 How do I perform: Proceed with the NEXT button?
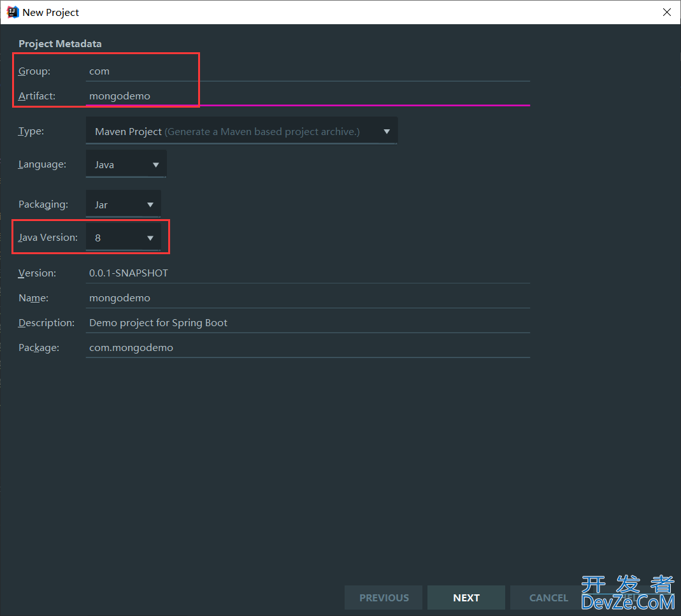466,598
